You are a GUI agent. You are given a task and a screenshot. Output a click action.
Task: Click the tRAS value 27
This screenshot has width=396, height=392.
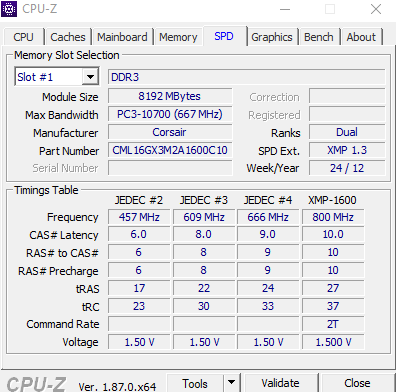[333, 288]
